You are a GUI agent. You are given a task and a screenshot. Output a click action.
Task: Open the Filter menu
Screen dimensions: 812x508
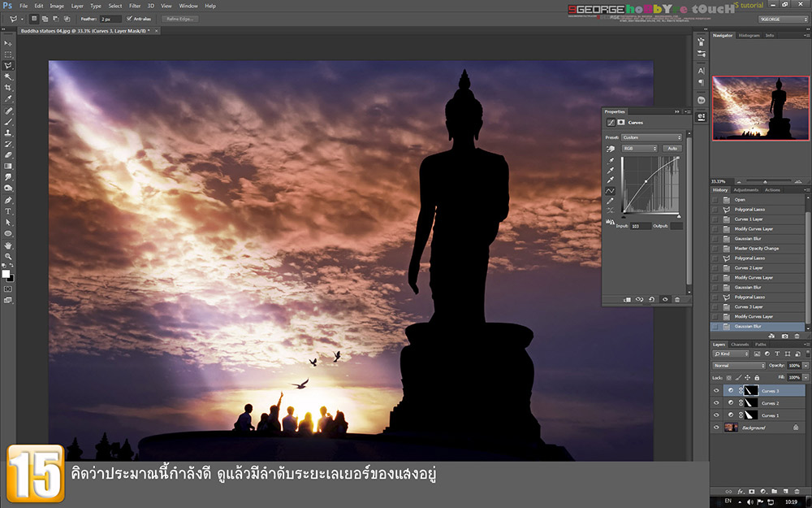[135, 6]
